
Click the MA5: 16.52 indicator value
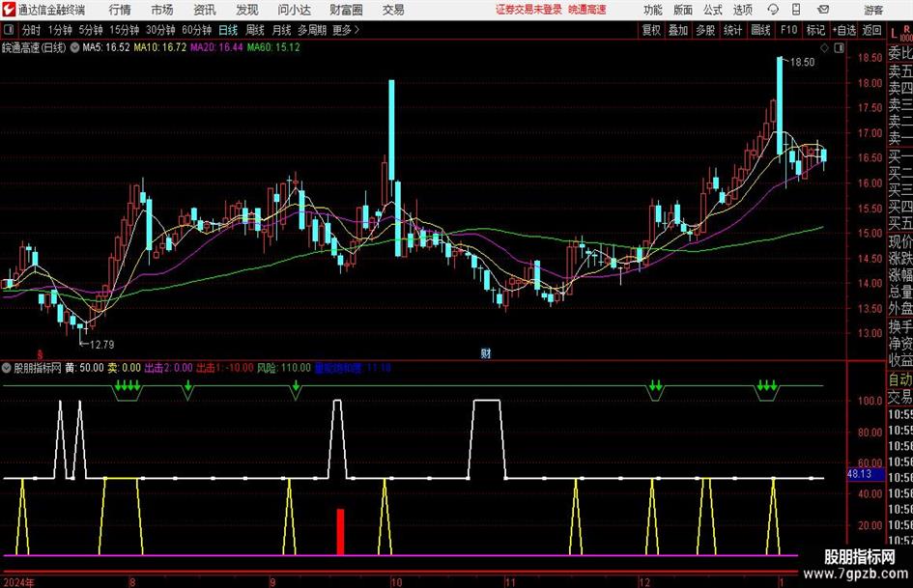(x=106, y=47)
